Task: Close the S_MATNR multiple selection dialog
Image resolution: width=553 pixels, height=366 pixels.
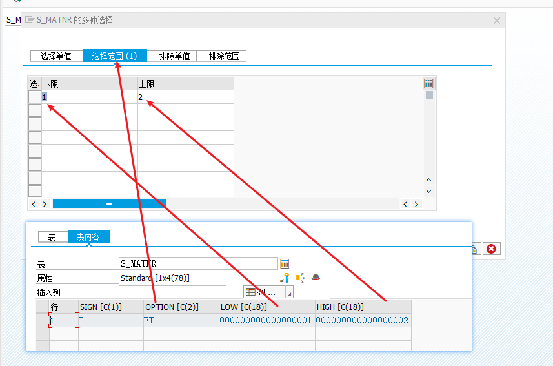Action: 497,20
